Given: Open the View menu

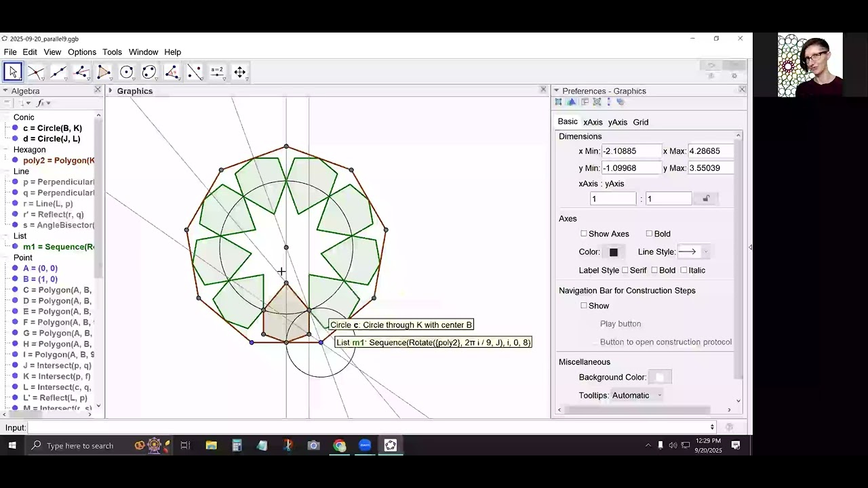Looking at the screenshot, I should click(x=52, y=52).
